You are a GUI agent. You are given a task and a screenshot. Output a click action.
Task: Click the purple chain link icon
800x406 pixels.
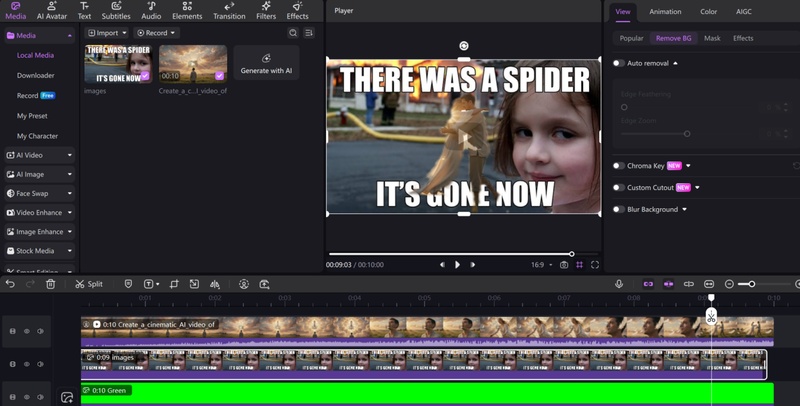click(x=648, y=284)
